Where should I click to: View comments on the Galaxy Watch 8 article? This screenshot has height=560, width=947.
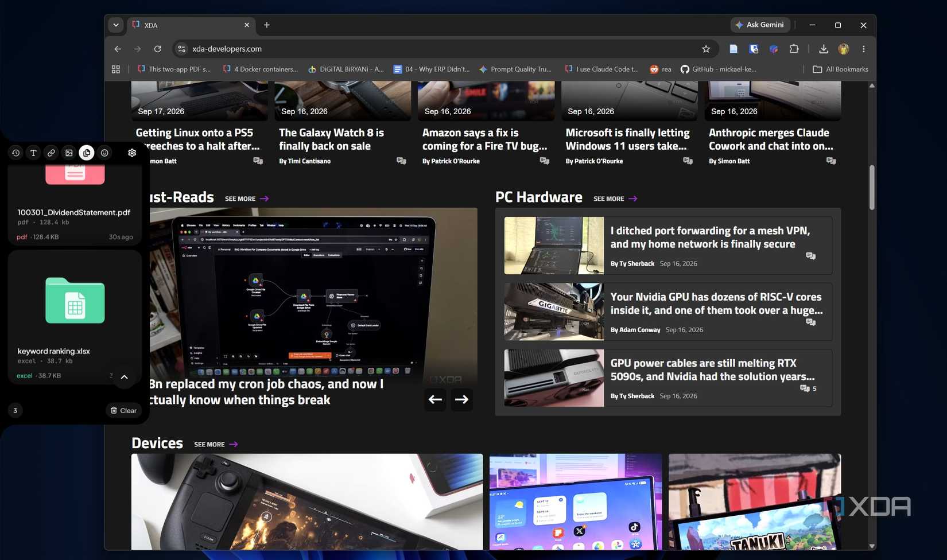point(401,161)
